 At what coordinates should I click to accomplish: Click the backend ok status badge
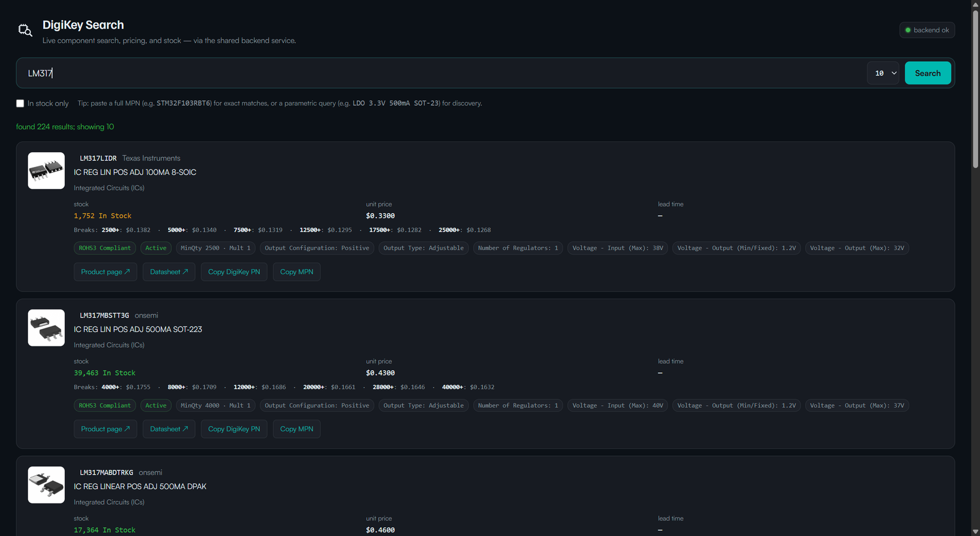coord(927,30)
